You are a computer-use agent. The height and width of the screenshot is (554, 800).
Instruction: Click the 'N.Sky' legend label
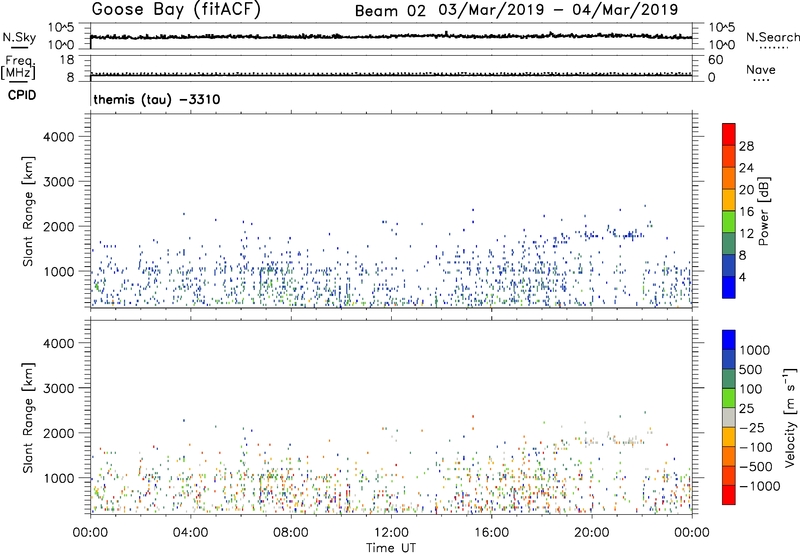coord(19,37)
